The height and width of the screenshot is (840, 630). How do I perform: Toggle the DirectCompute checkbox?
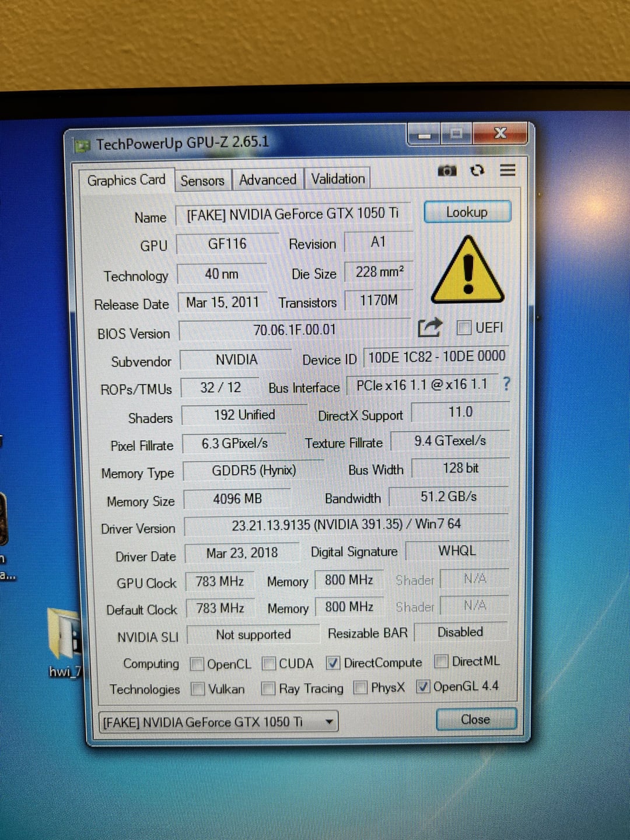click(x=333, y=663)
